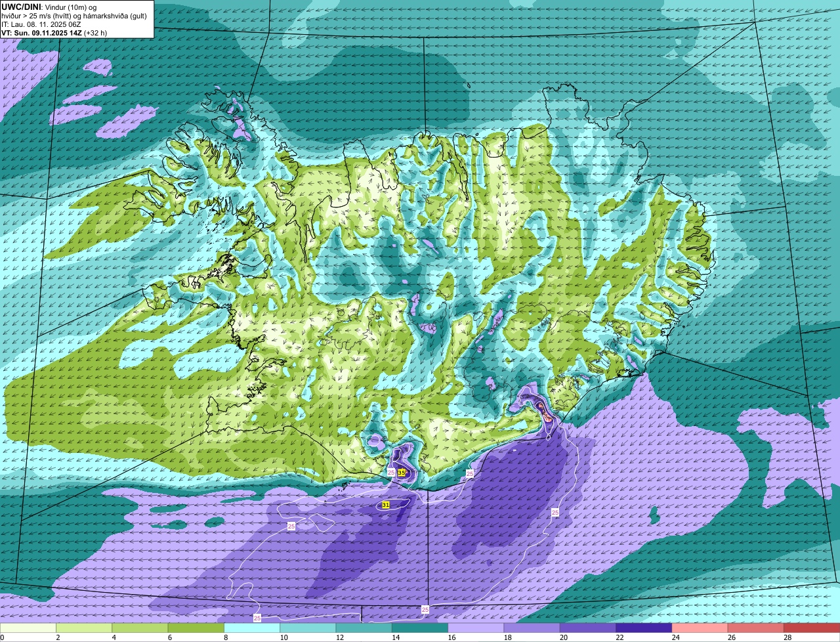Select the 4–6 m/s green legend swatch

tap(140, 628)
